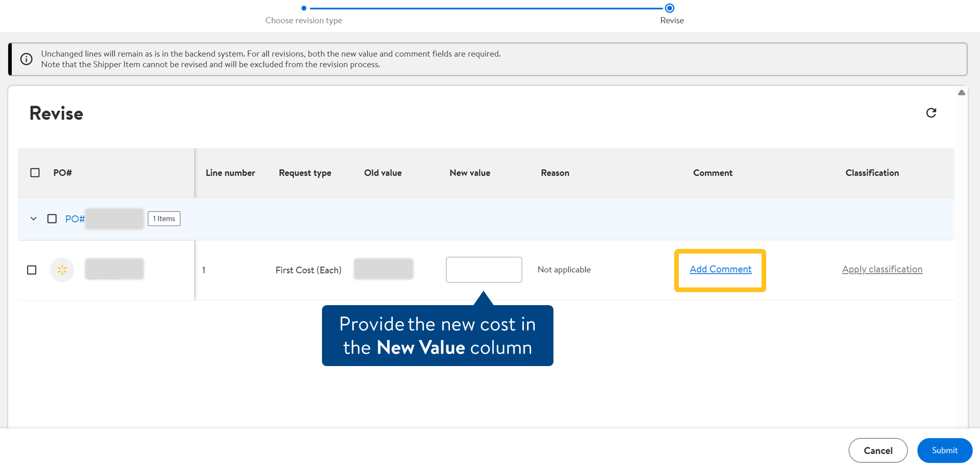Click the New value column header
980x465 pixels.
pyautogui.click(x=470, y=173)
